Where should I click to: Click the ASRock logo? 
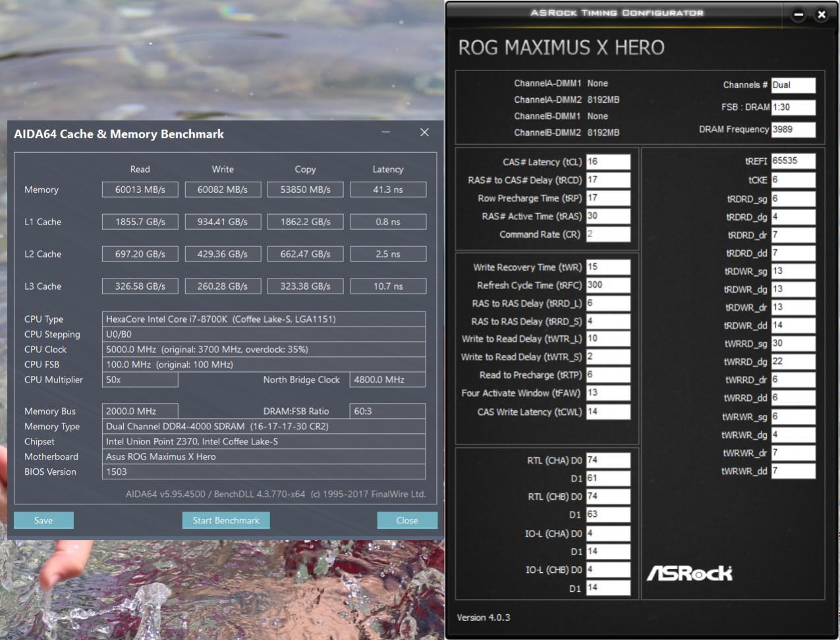pyautogui.click(x=689, y=573)
